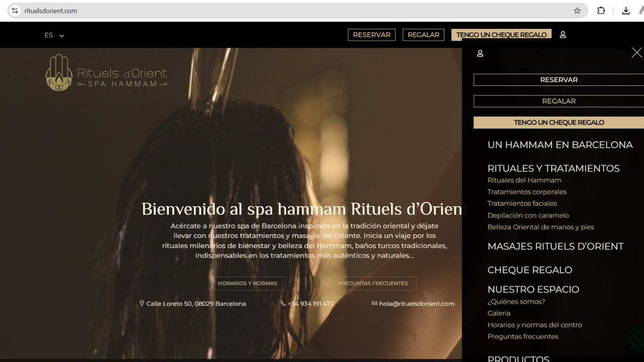Screen dimensions: 644x362
Task: Select Rituales del Hammam submenu link
Action: click(524, 180)
